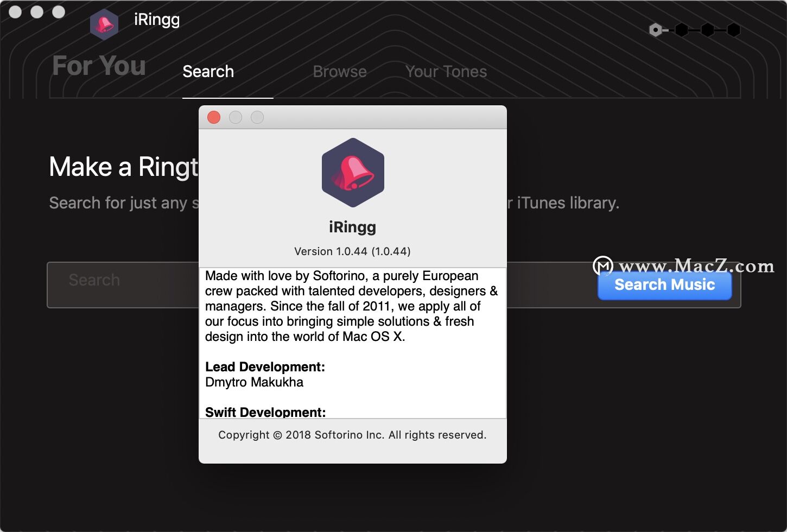Click the Version 1.0.44 (1.0.44) text

tap(352, 251)
